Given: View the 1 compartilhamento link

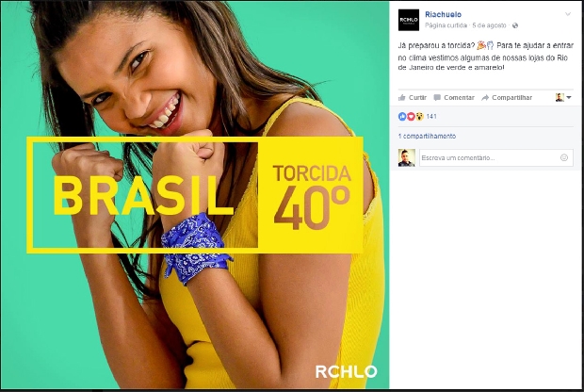Looking at the screenshot, I should (x=427, y=136).
